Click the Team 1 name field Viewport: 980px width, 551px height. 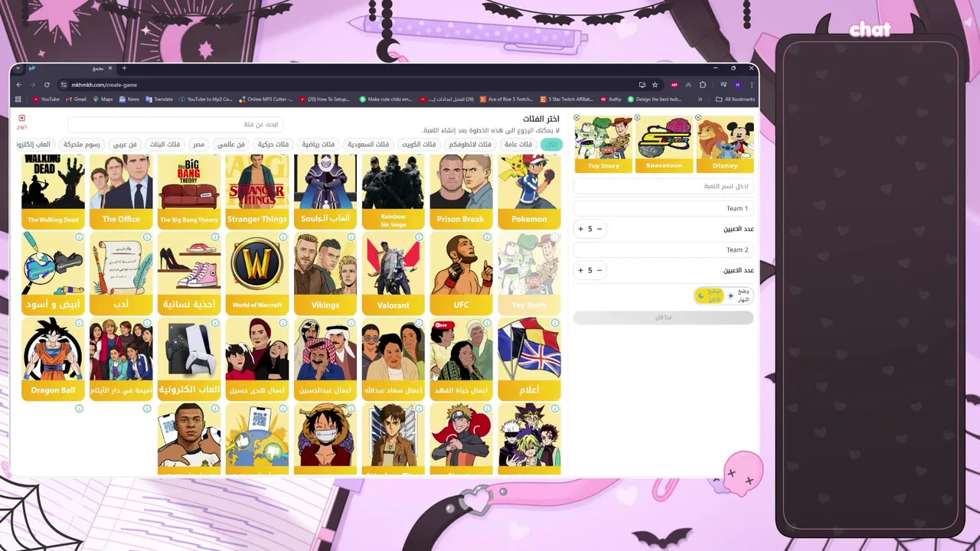click(x=663, y=208)
